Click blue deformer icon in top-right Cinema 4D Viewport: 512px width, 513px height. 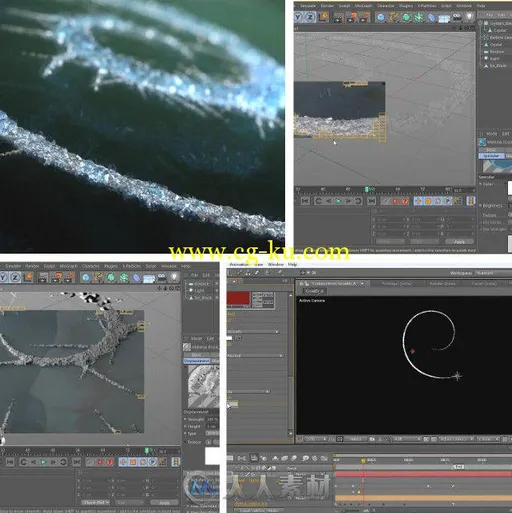(x=431, y=17)
